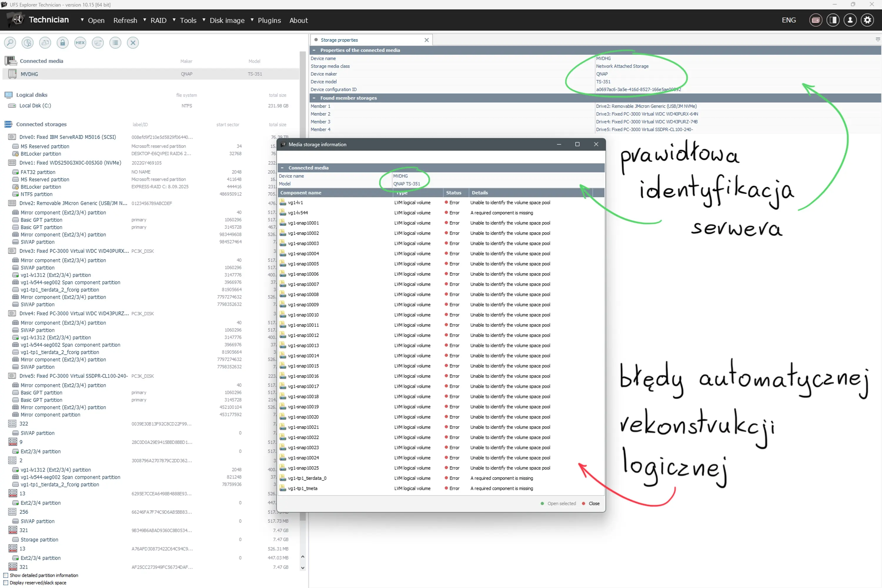Enable Show detailed partition information checkbox

(x=6, y=575)
